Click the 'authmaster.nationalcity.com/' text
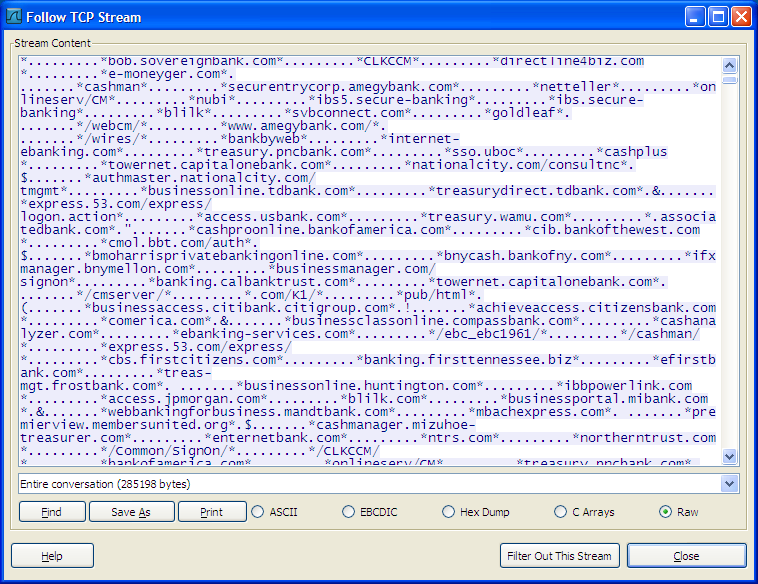Viewport: 758px width, 584px height. [204, 177]
